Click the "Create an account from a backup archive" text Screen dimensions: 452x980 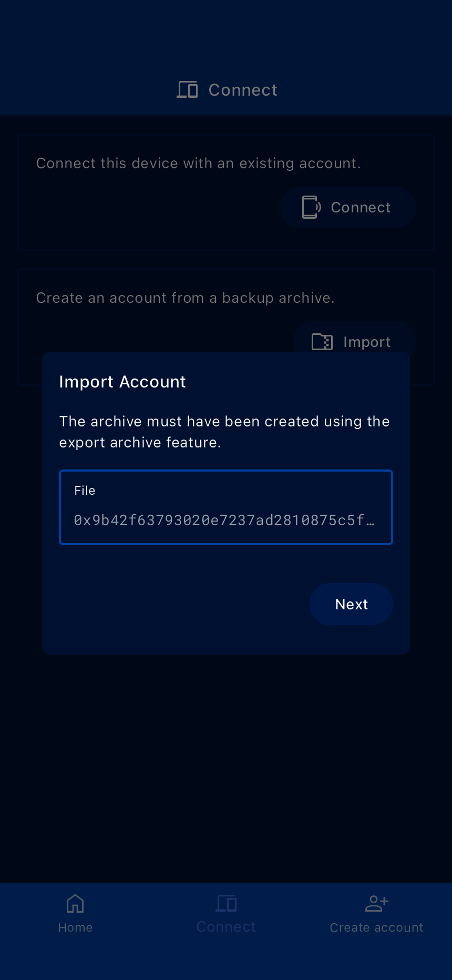[185, 298]
